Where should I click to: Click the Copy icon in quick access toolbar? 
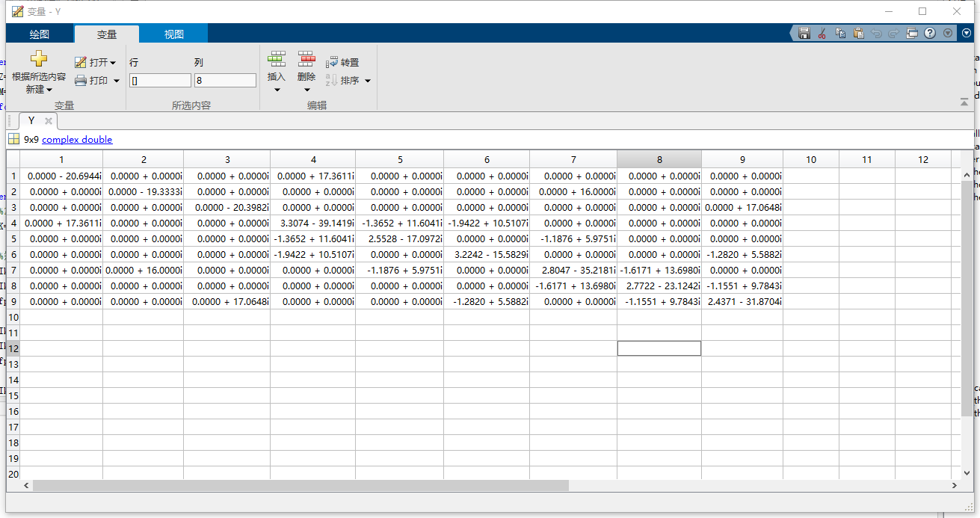(x=840, y=33)
